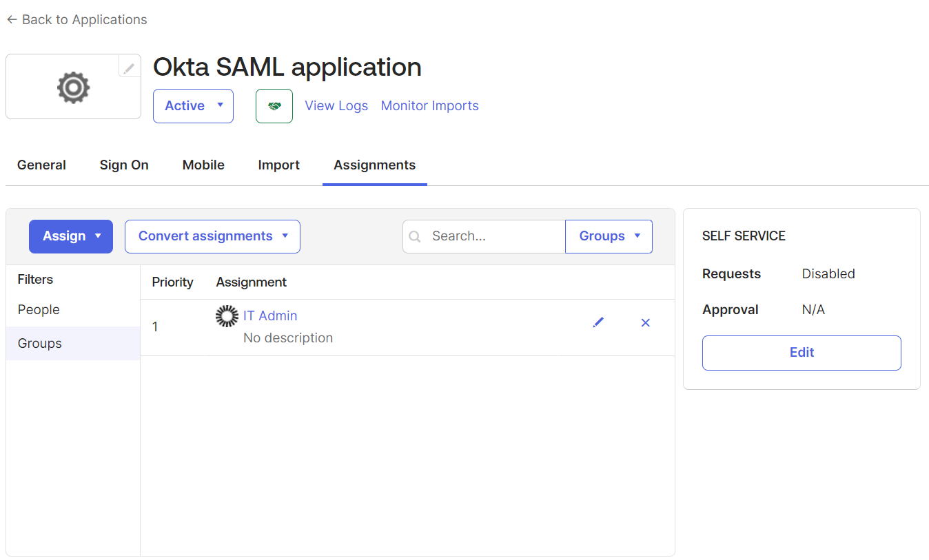Viewport: 929px width, 560px height.
Task: Click Edit in Self Service panel
Action: (x=802, y=353)
